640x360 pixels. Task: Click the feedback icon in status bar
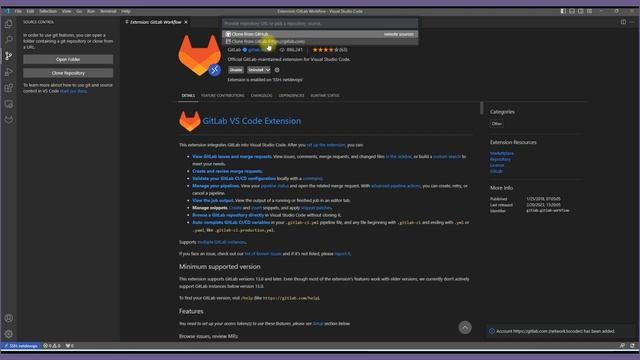coord(622,346)
